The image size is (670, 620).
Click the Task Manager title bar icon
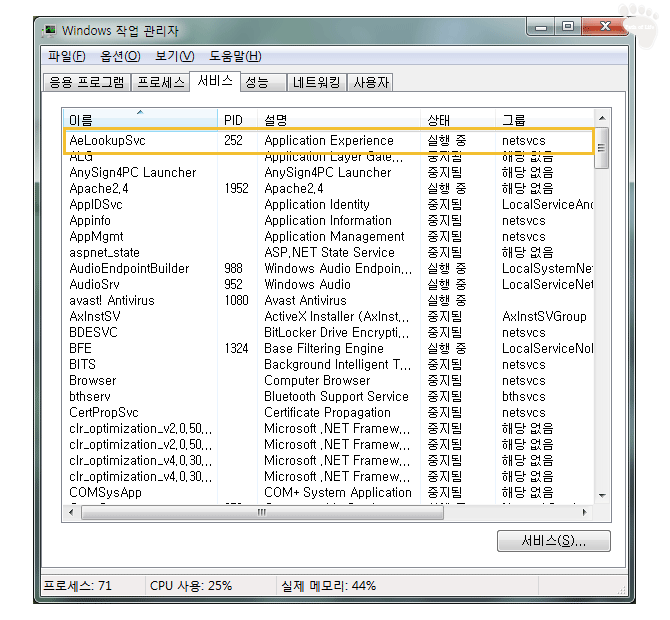(x=50, y=31)
